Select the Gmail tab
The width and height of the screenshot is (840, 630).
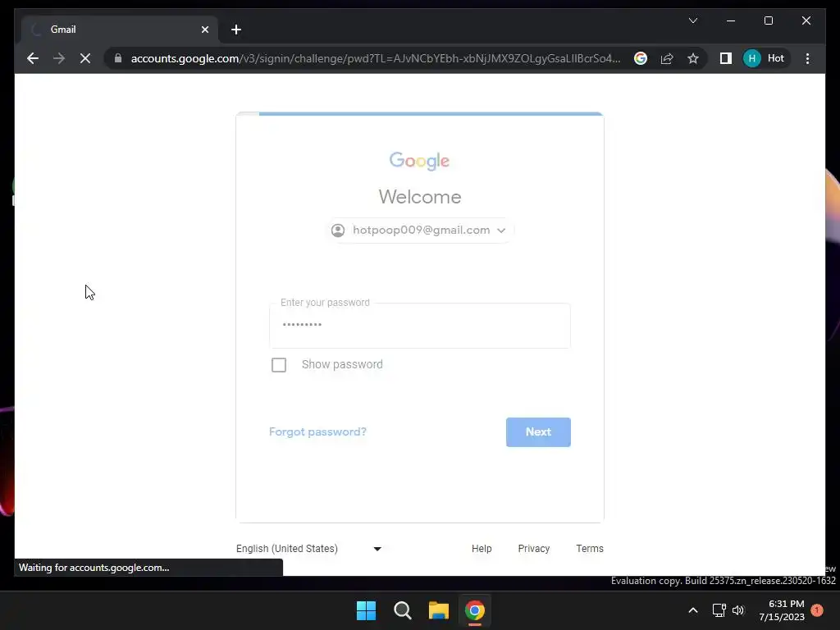(120, 30)
